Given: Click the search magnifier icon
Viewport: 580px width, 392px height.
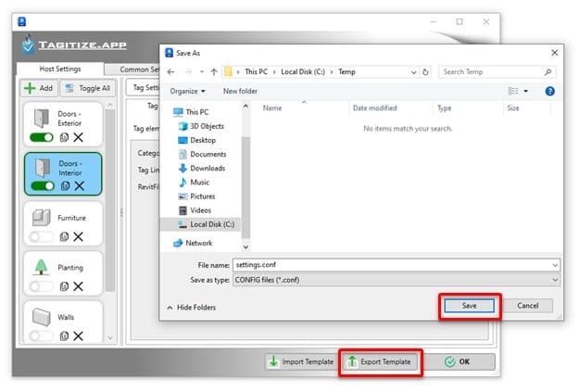Looking at the screenshot, I should 548,72.
